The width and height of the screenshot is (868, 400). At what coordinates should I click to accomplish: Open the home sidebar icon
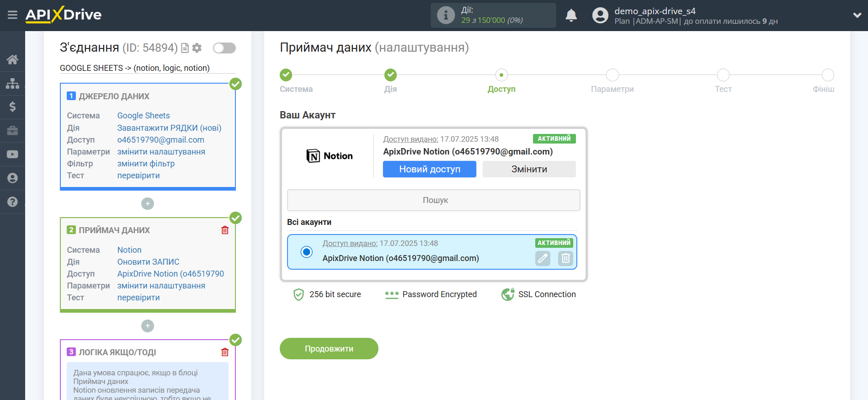12,59
